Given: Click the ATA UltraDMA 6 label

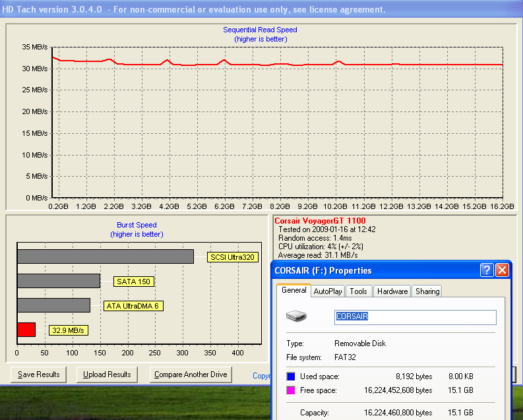Looking at the screenshot, I should (133, 306).
